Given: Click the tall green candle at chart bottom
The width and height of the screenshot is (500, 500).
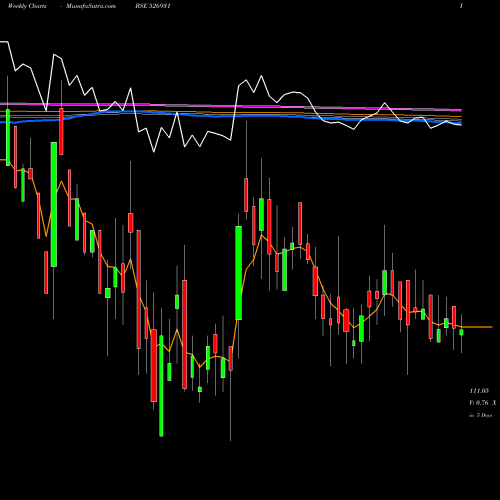Looking at the screenshot, I should coord(161,386).
